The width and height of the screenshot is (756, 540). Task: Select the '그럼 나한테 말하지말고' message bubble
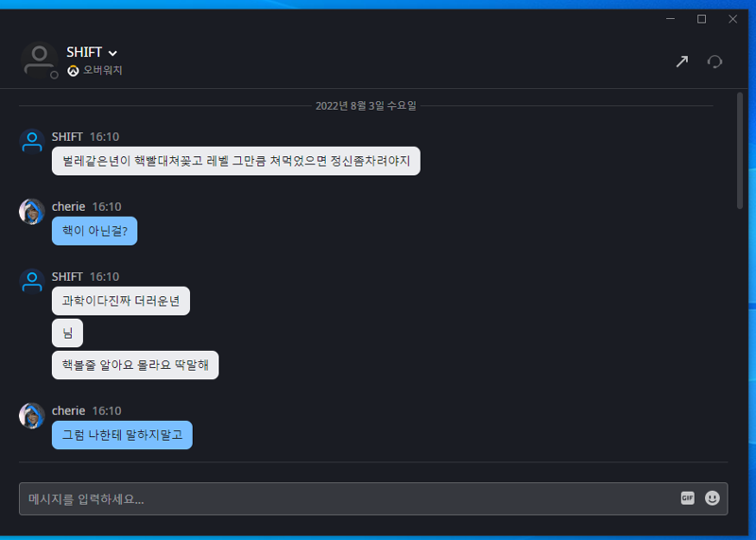[x=122, y=435]
